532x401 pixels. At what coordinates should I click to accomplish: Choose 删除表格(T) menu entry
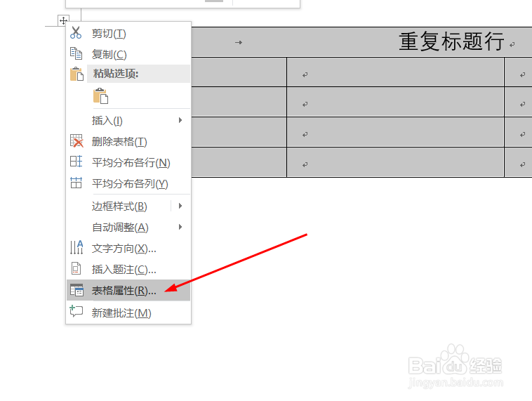tap(128, 142)
